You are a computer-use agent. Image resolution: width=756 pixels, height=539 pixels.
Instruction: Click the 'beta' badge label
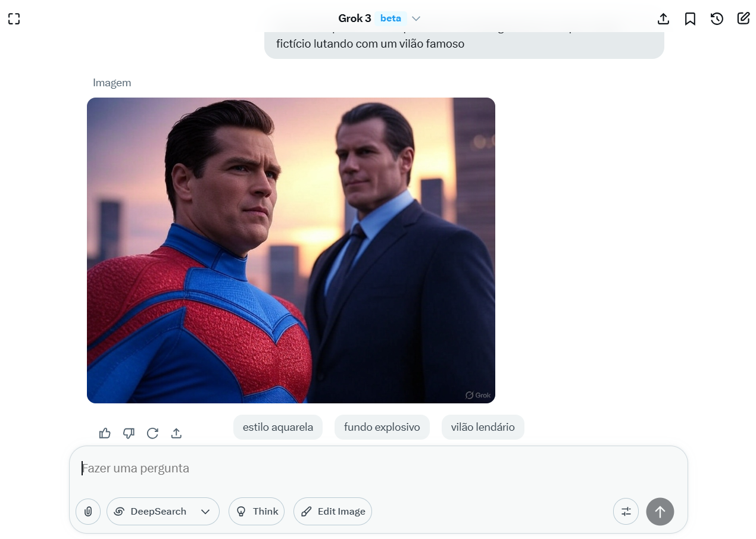[391, 18]
